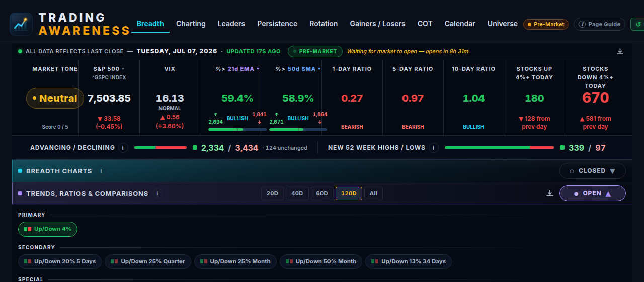644x282 pixels.
Task: Show info for Trends, Ratios & Comparisons
Action: point(157,193)
